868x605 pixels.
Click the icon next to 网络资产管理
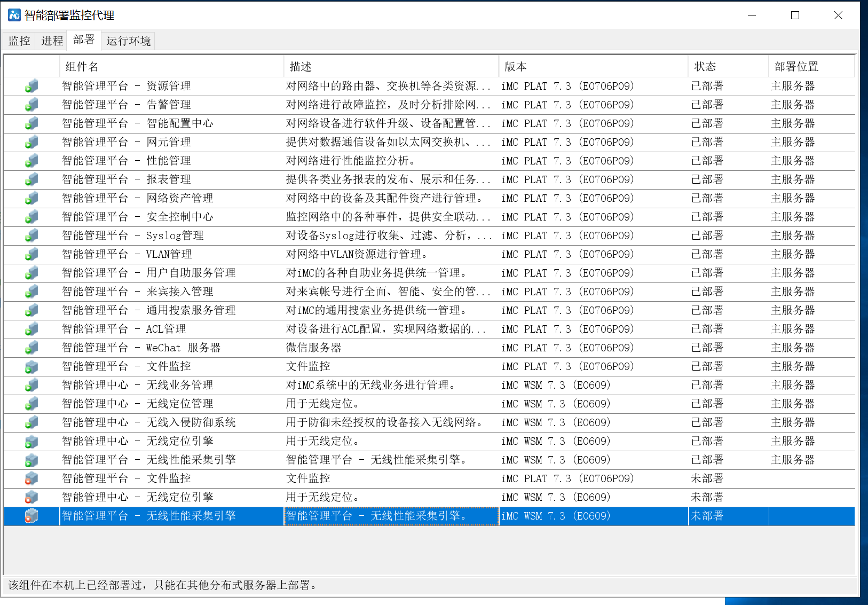[31, 198]
